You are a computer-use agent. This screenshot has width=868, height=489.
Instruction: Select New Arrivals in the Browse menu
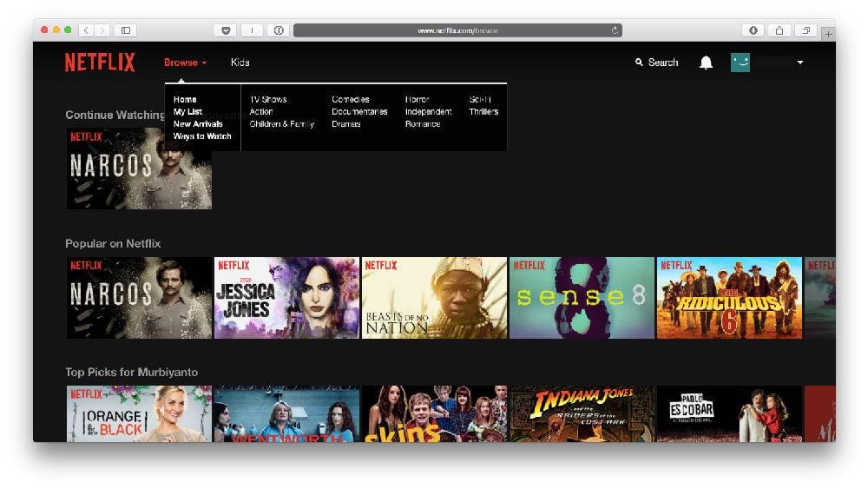[198, 124]
